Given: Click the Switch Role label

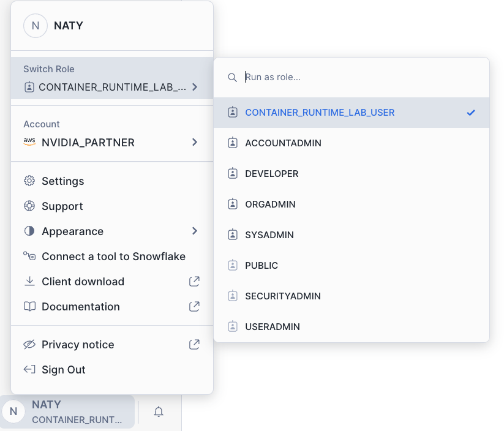Looking at the screenshot, I should point(49,69).
